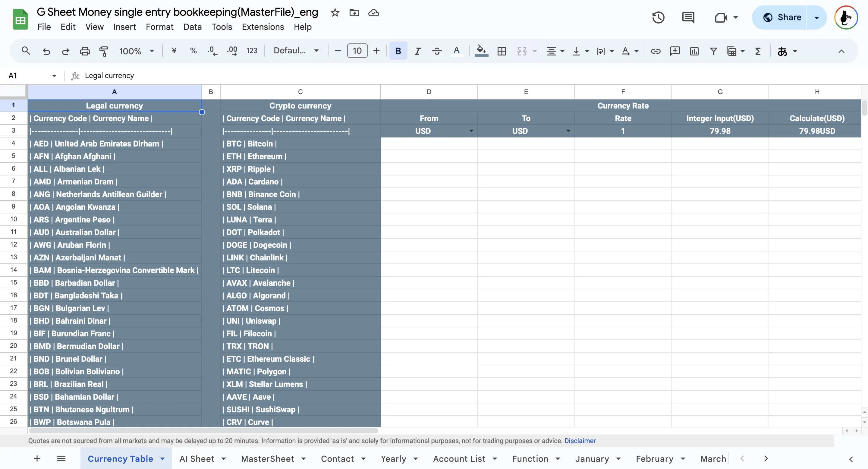Image resolution: width=868 pixels, height=469 pixels.
Task: Toggle italic text formatting
Action: coord(417,51)
